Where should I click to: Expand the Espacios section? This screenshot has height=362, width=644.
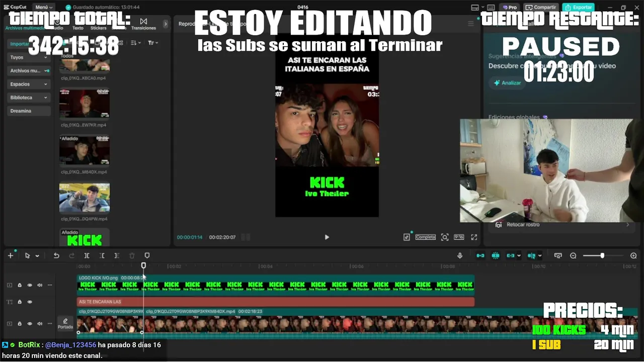coord(29,84)
